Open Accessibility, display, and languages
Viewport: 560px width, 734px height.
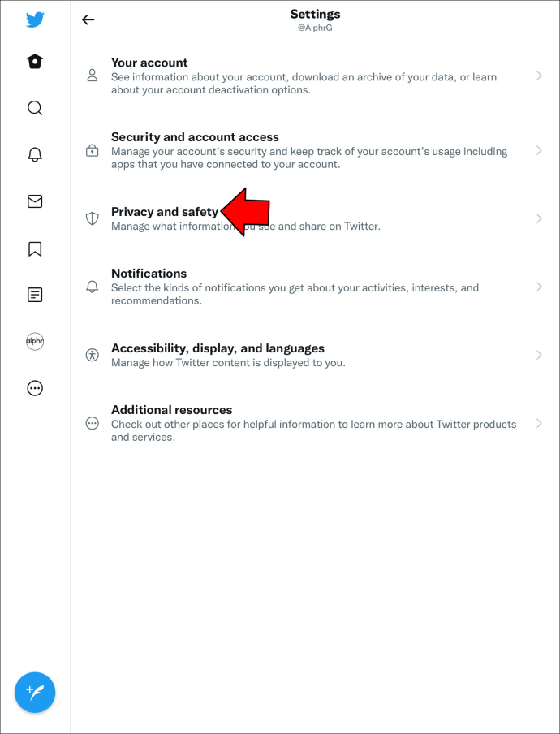coord(315,356)
